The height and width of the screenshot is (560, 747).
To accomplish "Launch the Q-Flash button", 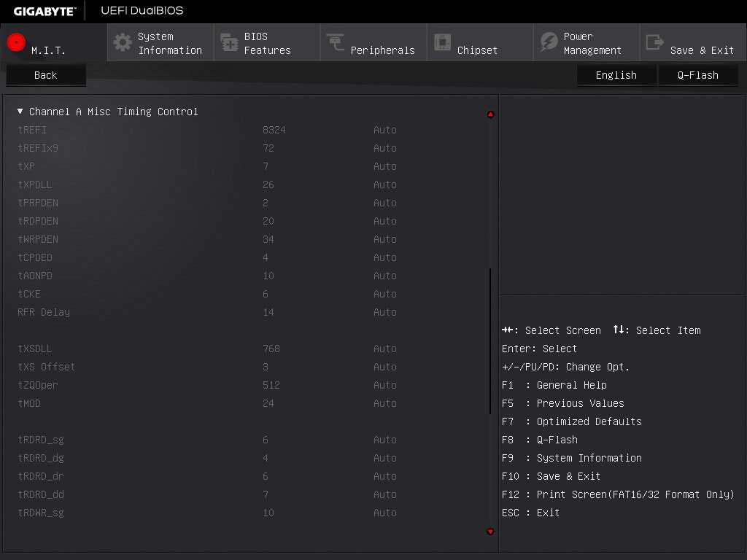I will click(x=697, y=75).
